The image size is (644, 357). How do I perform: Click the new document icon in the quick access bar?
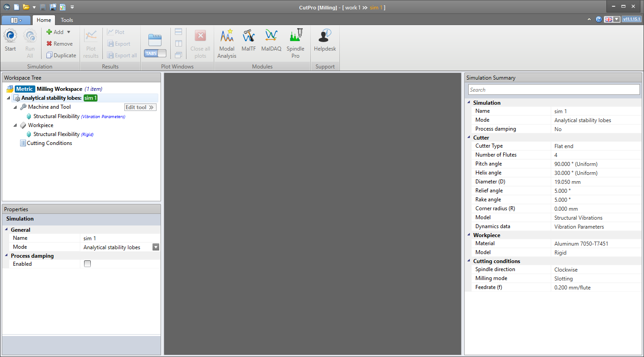click(x=17, y=7)
